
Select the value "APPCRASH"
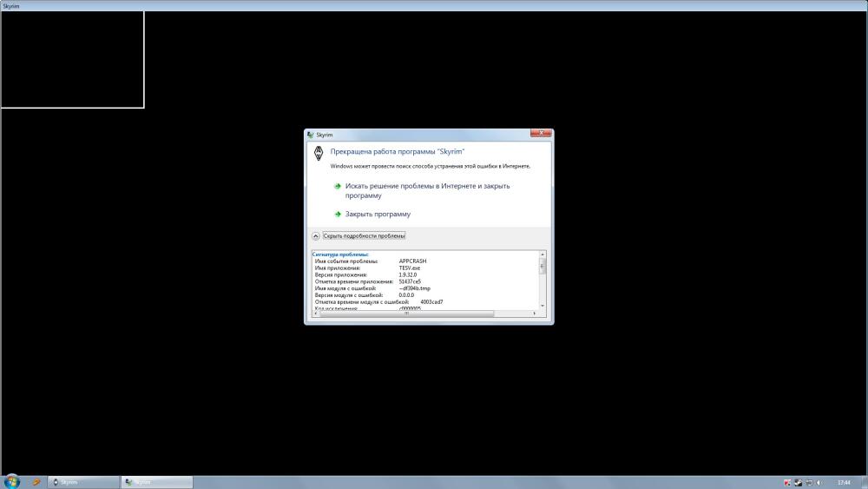coord(412,261)
